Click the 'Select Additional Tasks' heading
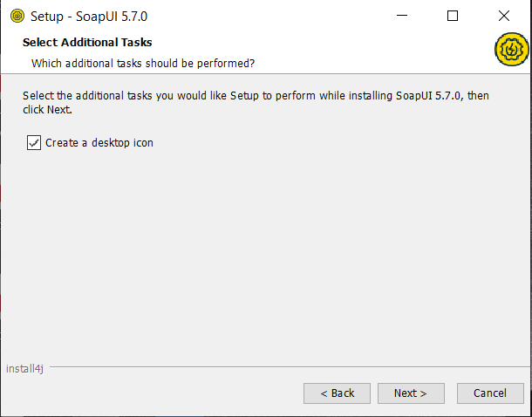Viewport: 532px width, 417px height. click(x=87, y=43)
